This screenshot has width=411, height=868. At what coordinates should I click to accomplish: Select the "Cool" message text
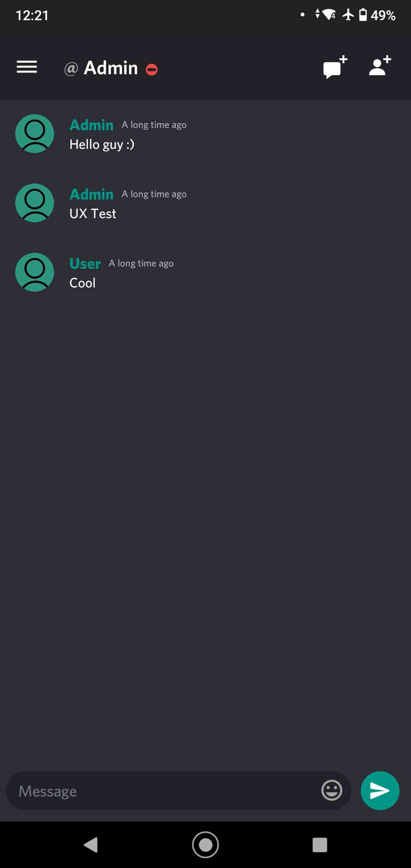(x=83, y=283)
